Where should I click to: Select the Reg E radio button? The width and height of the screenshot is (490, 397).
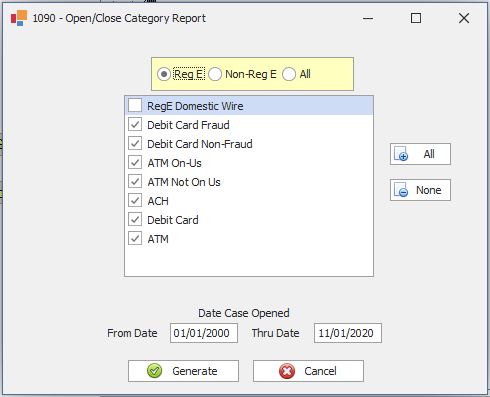coord(164,74)
